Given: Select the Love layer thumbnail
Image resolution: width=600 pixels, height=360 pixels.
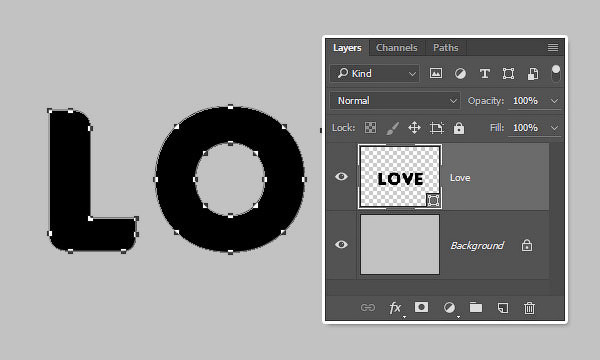Looking at the screenshot, I should tap(400, 177).
